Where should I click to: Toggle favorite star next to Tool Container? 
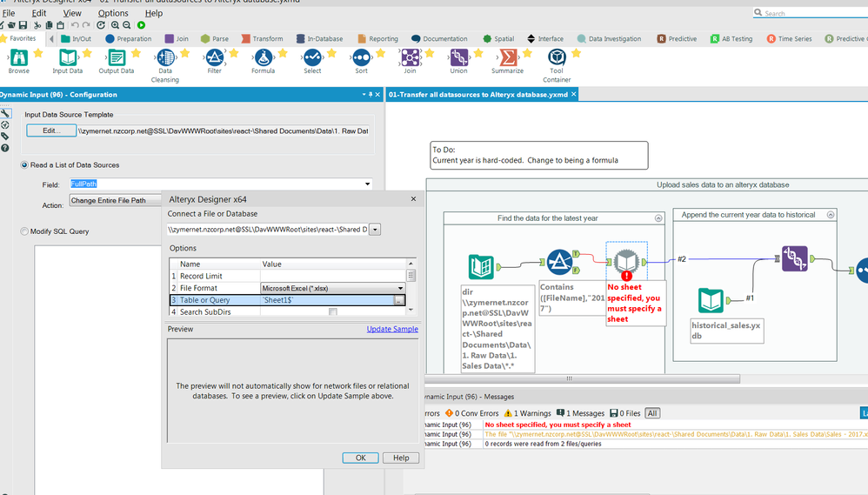pos(577,53)
